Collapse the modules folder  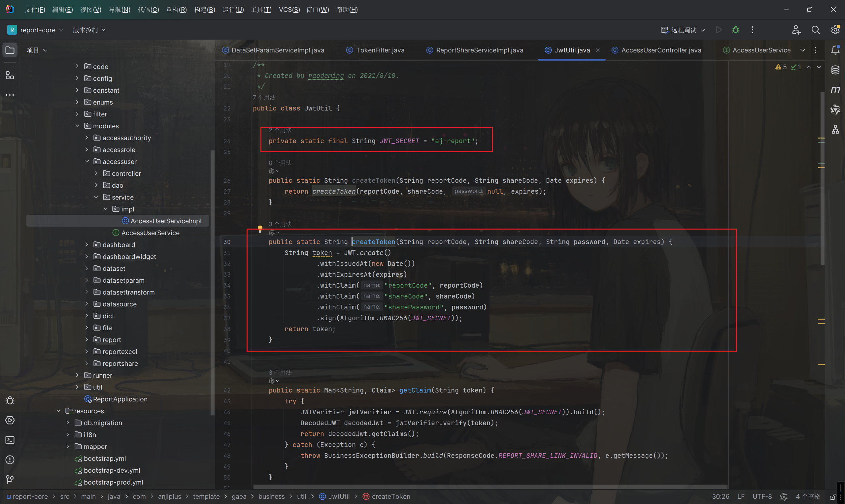(77, 126)
